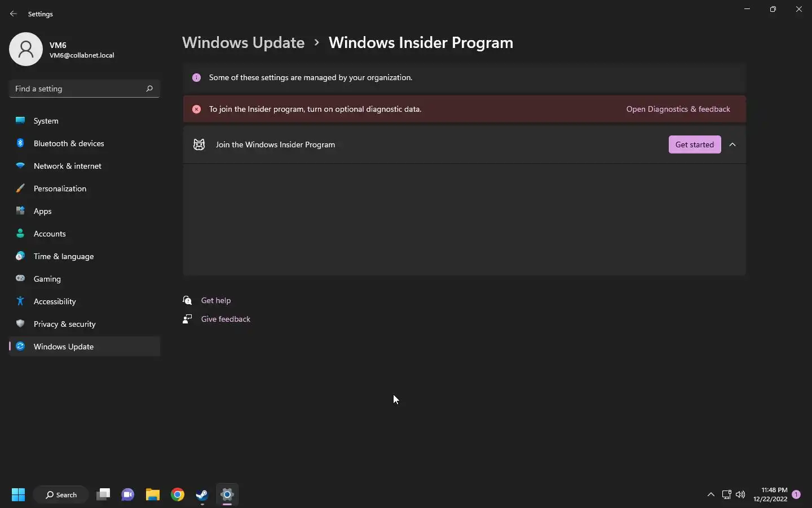Launch Google Chrome from the taskbar
The width and height of the screenshot is (812, 508).
coord(178,495)
